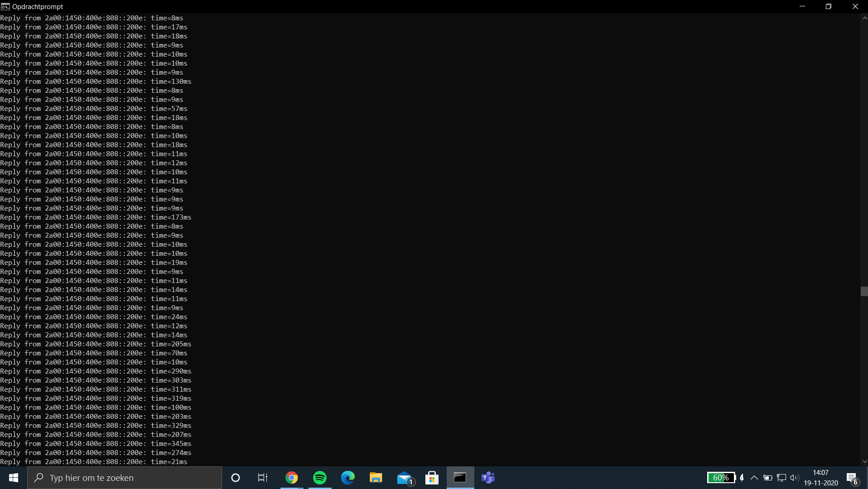The height and width of the screenshot is (489, 868).
Task: Open Cortana from the taskbar circle icon
Action: coord(236,478)
